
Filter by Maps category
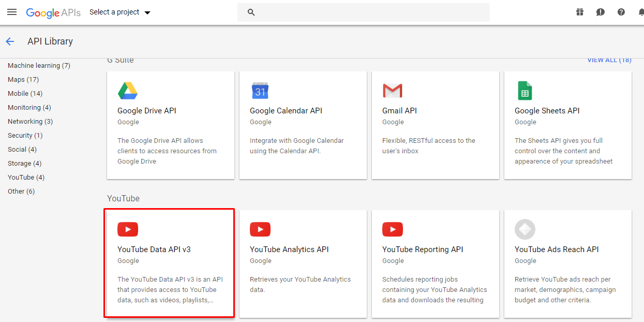tap(23, 80)
